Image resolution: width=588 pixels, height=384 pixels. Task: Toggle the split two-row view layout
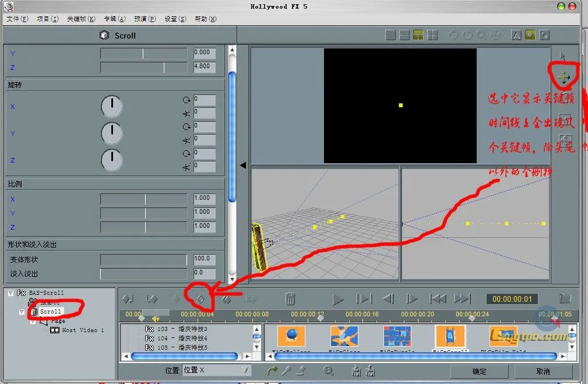404,36
